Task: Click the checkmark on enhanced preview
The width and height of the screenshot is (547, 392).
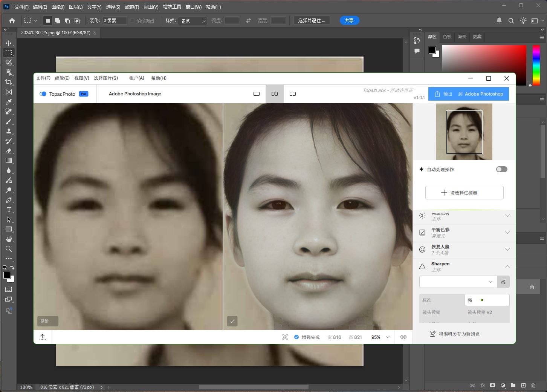Action: click(232, 321)
